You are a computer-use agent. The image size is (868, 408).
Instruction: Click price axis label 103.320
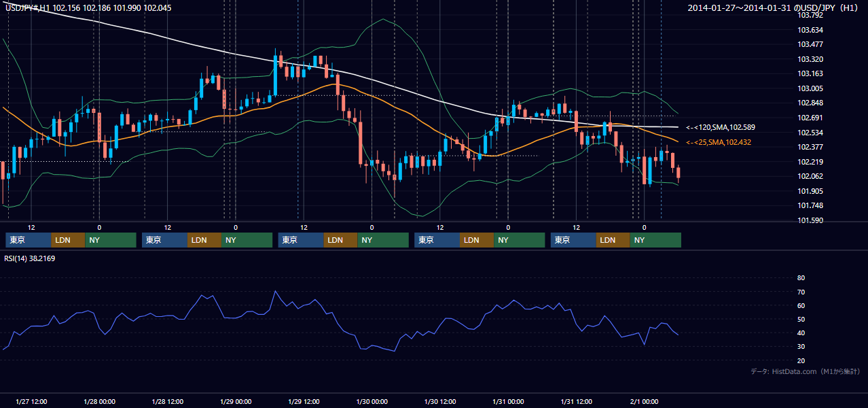point(810,59)
